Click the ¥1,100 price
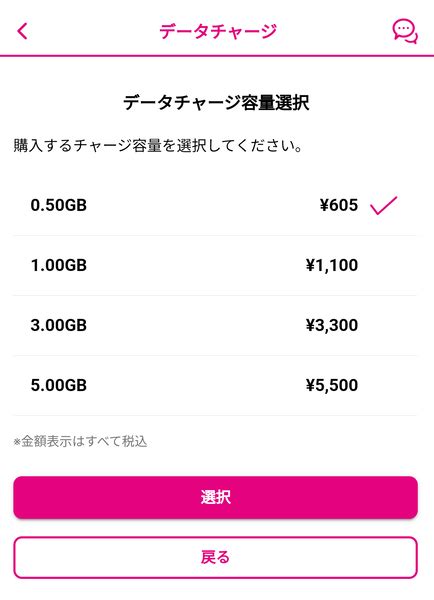 coord(332,266)
